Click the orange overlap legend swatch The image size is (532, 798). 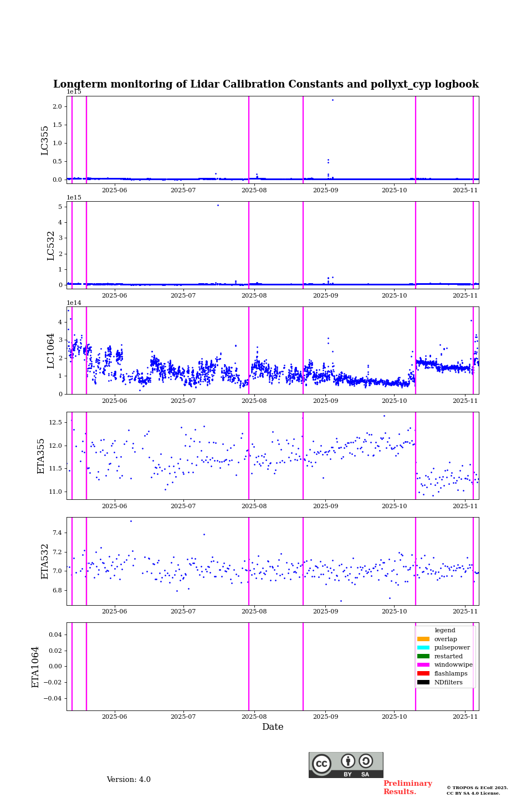point(423,639)
